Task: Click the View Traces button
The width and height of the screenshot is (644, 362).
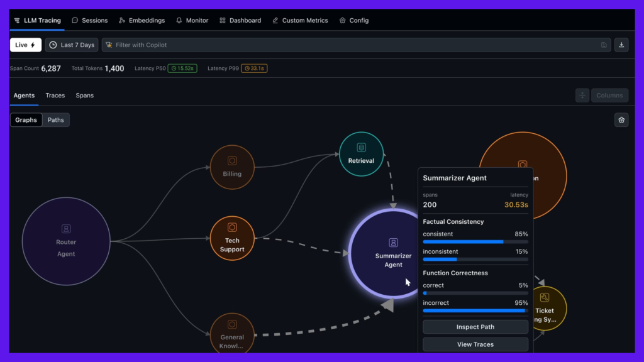Action: (475, 344)
